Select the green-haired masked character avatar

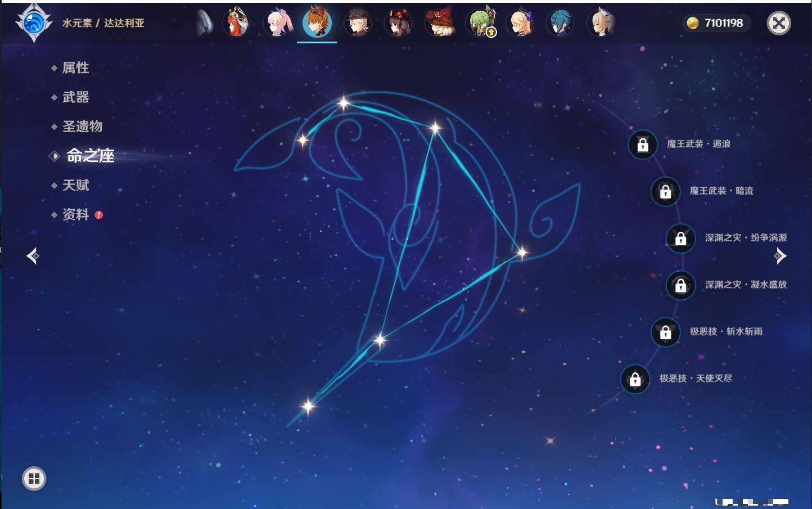[x=481, y=23]
